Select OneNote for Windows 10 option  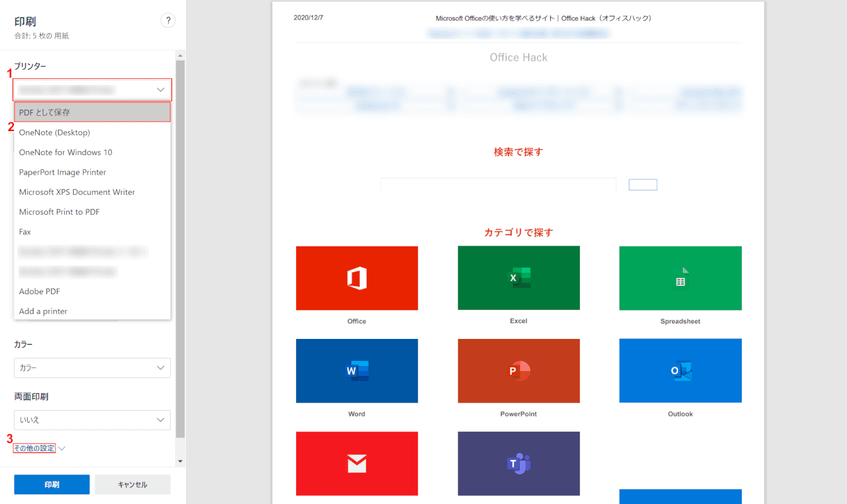point(92,152)
